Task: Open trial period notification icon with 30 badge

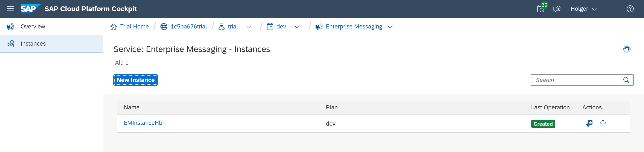Action: click(x=541, y=9)
